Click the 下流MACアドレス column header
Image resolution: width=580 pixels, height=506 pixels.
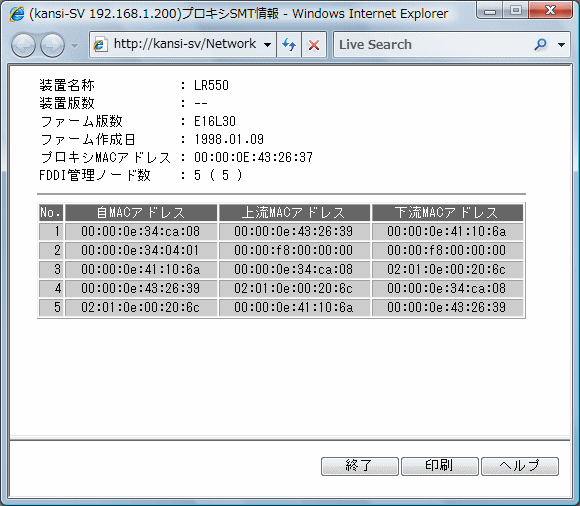tap(447, 213)
